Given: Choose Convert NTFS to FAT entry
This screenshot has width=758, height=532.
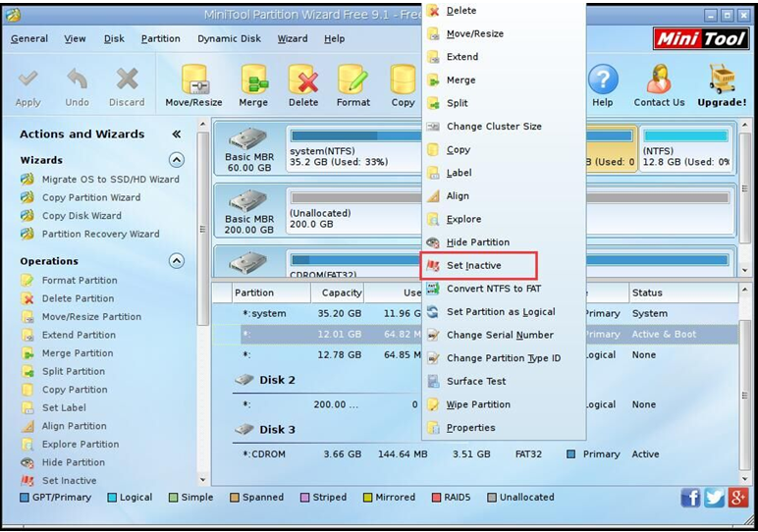Looking at the screenshot, I should click(x=504, y=289).
